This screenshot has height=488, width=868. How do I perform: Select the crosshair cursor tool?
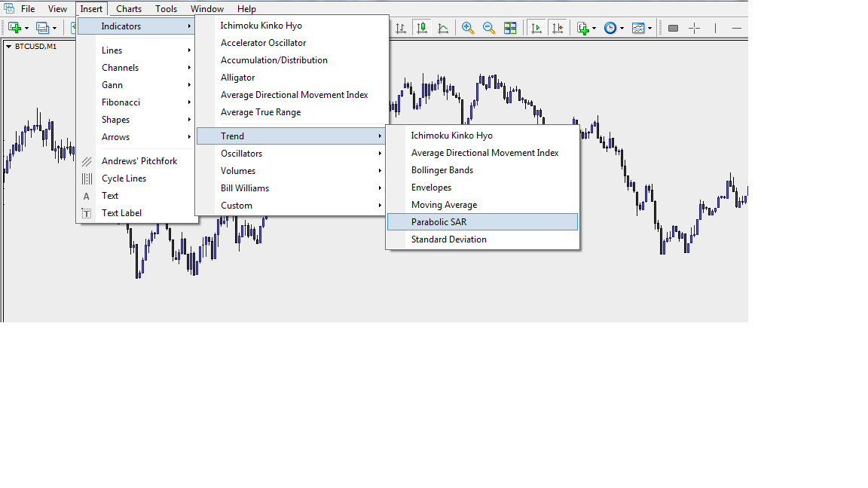pos(695,28)
